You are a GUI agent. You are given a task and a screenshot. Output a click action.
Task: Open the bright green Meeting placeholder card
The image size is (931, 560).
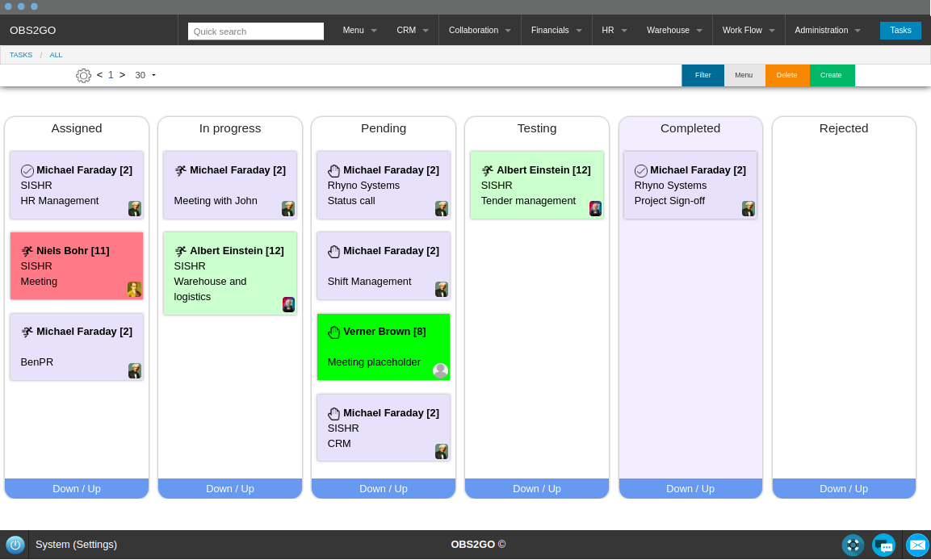(384, 347)
